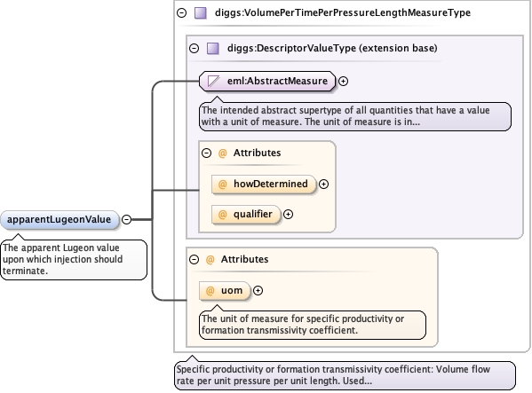This screenshot has height=393, width=532.
Task: Expand the howDetermined attribute
Action: (x=323, y=184)
